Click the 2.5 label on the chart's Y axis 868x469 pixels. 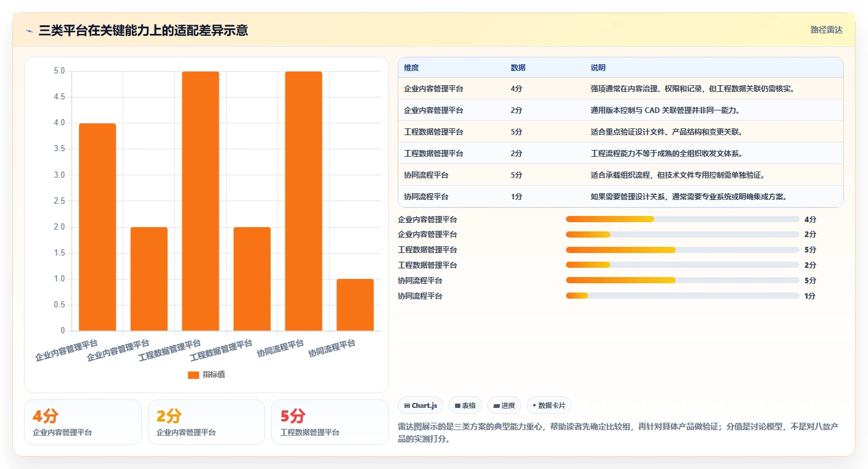(59, 201)
